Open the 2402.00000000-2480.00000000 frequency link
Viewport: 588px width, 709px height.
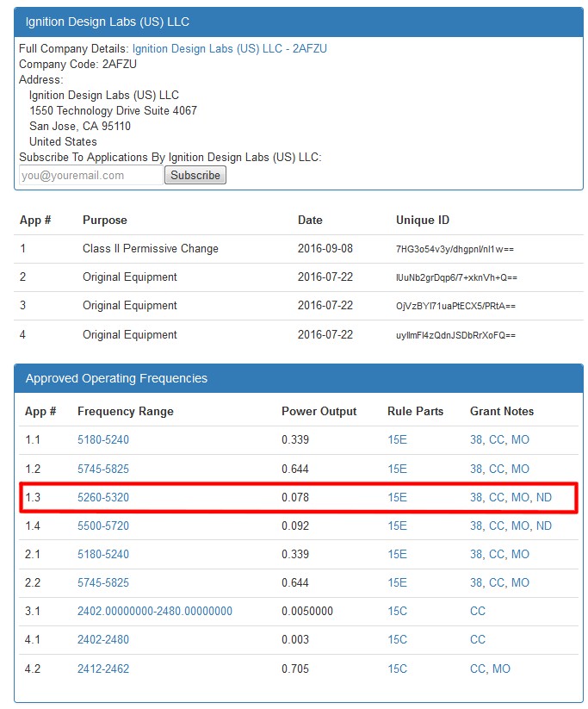click(155, 612)
